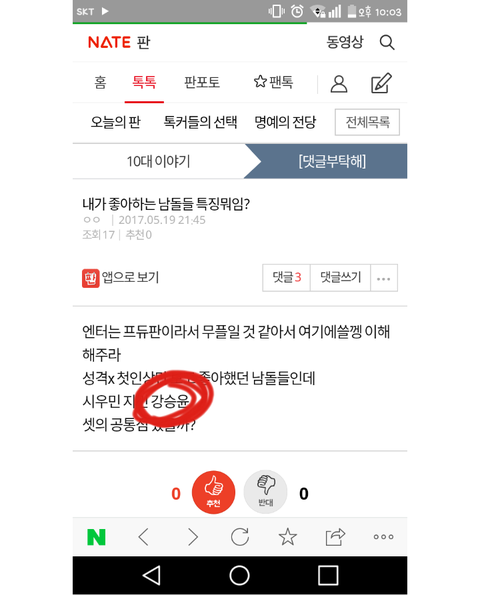The width and height of the screenshot is (480, 595).
Task: Tap the gray 반대 thumbs-down button
Action: coord(265,492)
